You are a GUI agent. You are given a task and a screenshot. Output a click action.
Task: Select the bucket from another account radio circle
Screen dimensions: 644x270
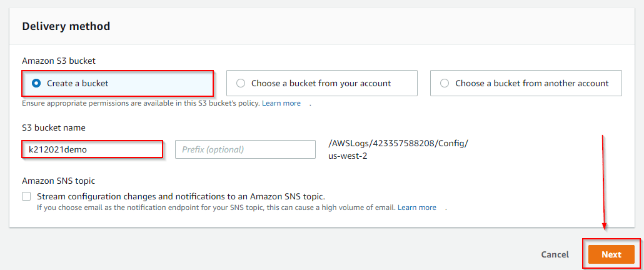(x=445, y=83)
